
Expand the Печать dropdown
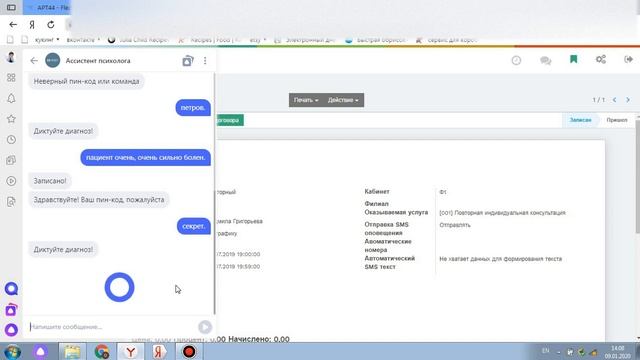tap(306, 100)
